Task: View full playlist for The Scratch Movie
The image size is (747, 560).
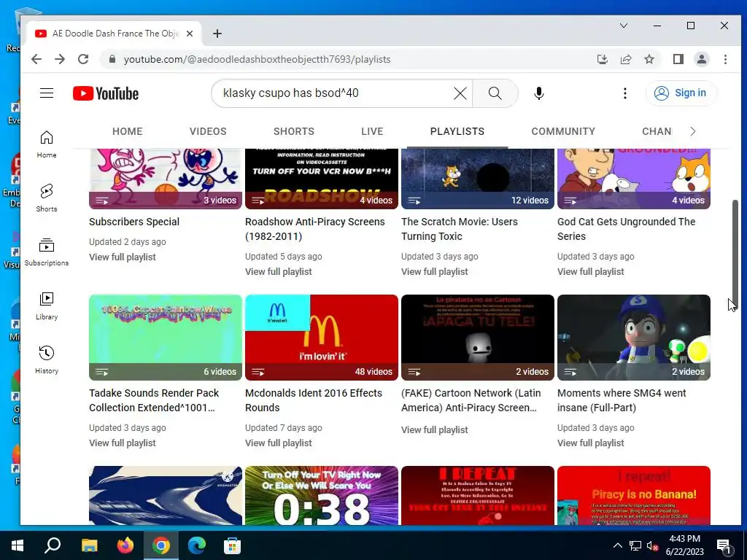Action: 435,272
